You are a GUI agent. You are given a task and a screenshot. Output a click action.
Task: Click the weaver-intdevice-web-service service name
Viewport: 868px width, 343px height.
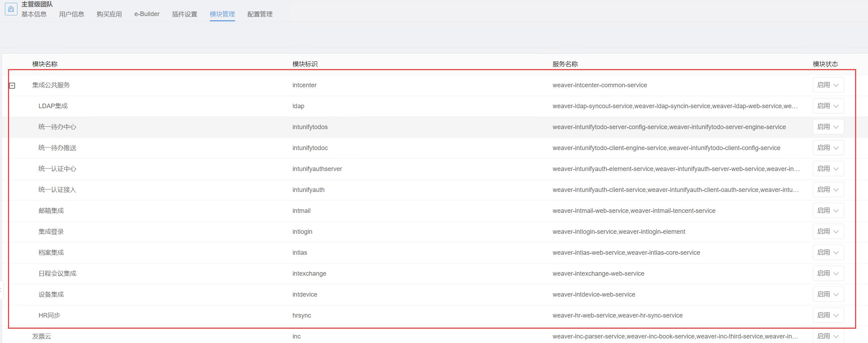coord(594,294)
